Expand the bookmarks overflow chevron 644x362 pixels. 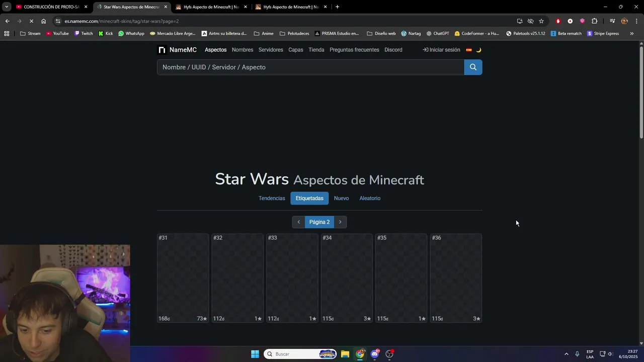pyautogui.click(x=631, y=34)
